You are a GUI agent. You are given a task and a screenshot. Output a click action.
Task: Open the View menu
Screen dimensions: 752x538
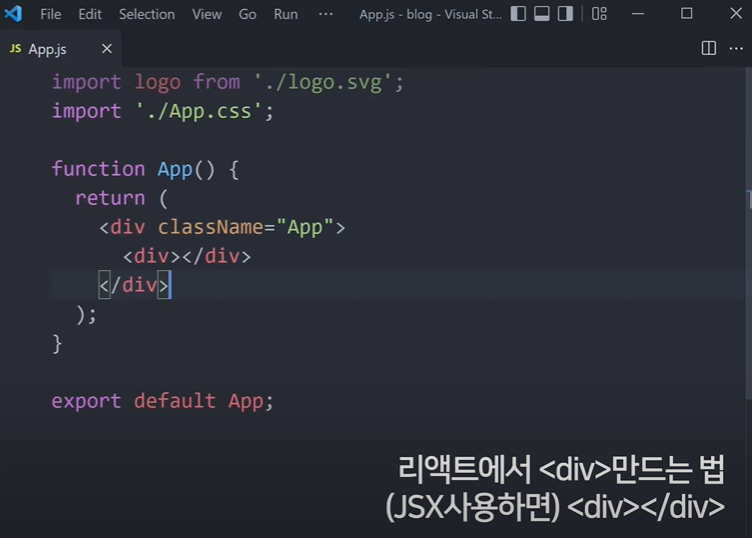[x=207, y=14]
